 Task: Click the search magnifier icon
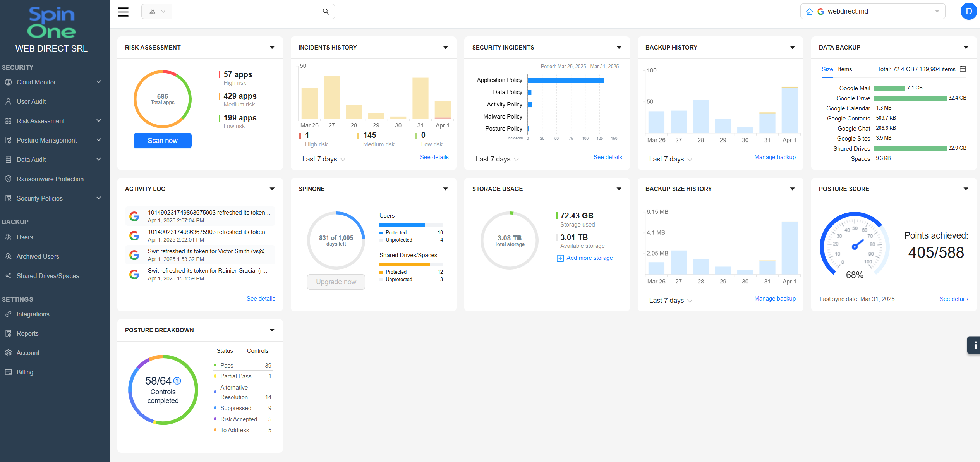coord(326,12)
